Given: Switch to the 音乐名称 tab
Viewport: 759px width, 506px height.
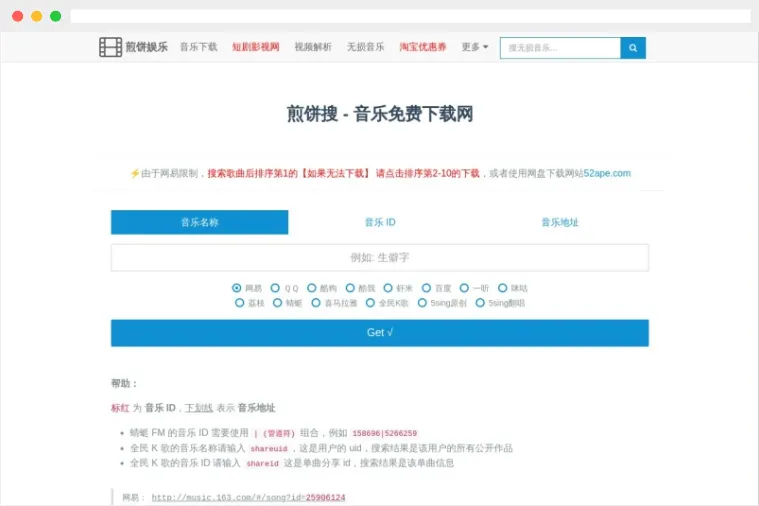Looking at the screenshot, I should [199, 222].
